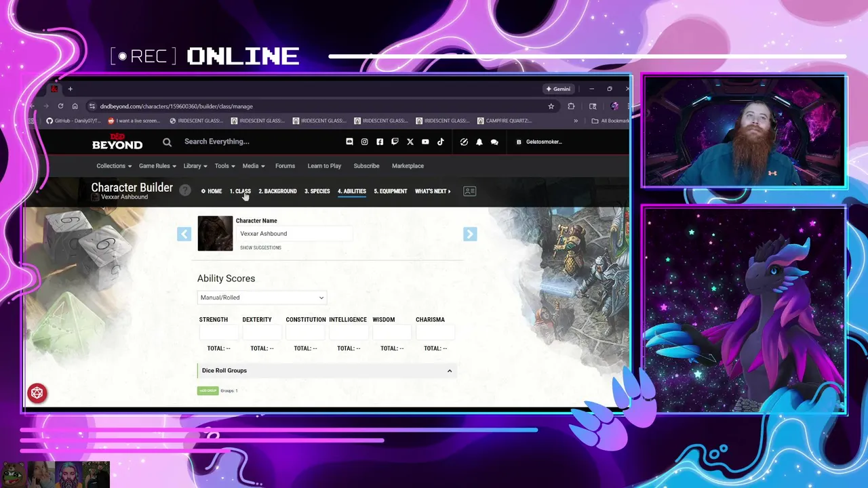Open the Twitch social icon
Viewport: 868px width, 488px height.
click(395, 142)
